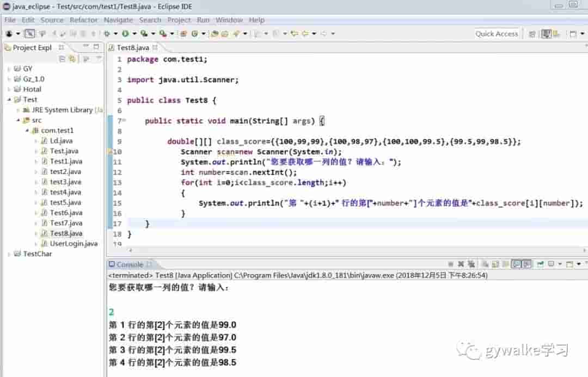Click the Terminate icon in Console toolbar
Screen dimensions: 588x377
[x=451, y=264]
